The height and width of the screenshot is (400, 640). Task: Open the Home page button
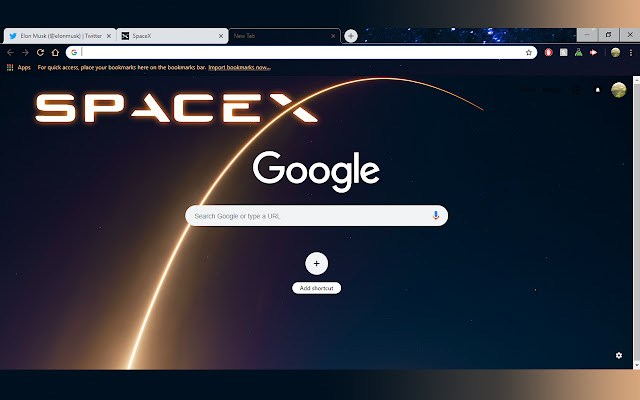click(x=55, y=52)
